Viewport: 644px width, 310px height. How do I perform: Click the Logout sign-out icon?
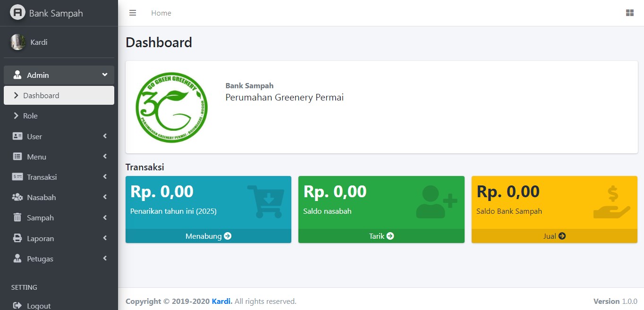(17, 306)
